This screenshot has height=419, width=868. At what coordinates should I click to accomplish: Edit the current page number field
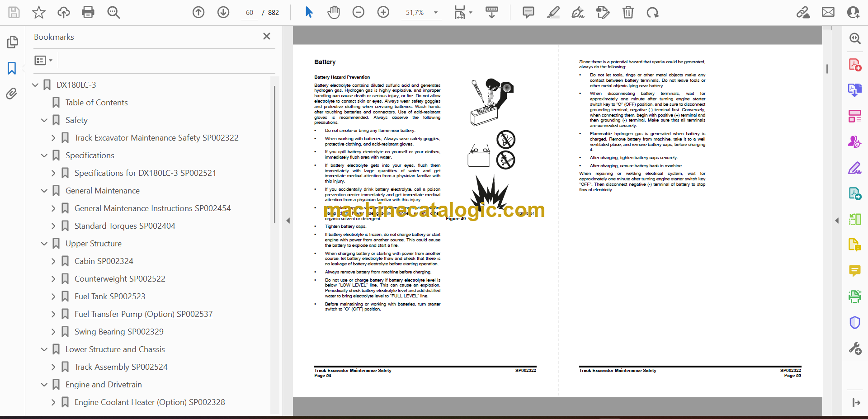coord(250,13)
